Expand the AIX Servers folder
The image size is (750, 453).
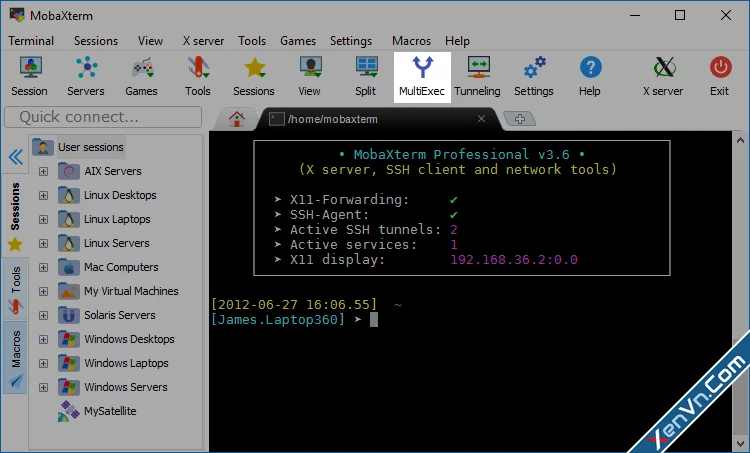44,171
